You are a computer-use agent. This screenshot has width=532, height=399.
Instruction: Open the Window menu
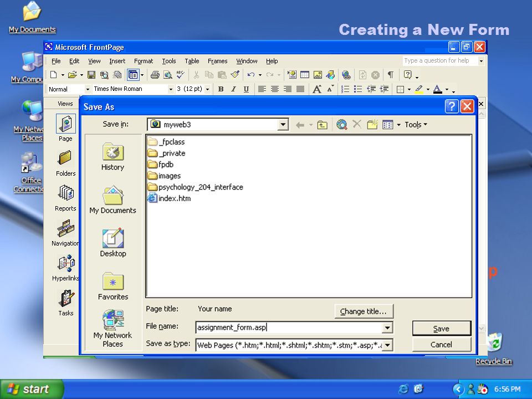pos(247,61)
